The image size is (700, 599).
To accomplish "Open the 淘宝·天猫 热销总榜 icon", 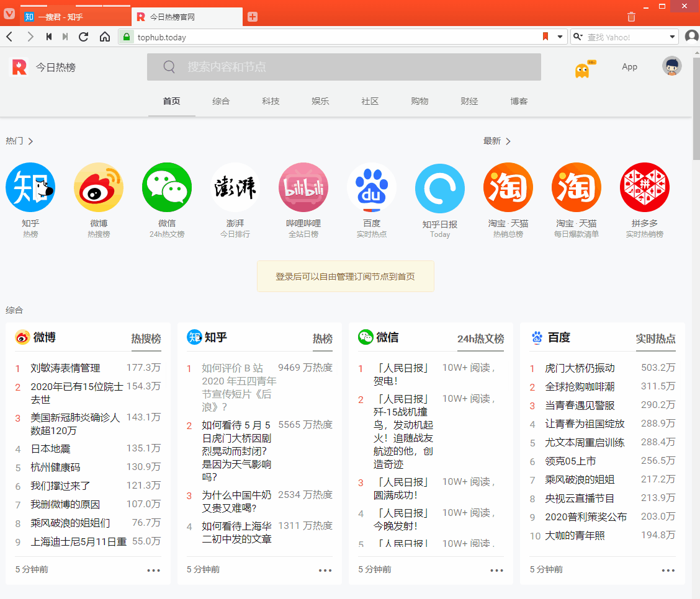I will pyautogui.click(x=508, y=187).
